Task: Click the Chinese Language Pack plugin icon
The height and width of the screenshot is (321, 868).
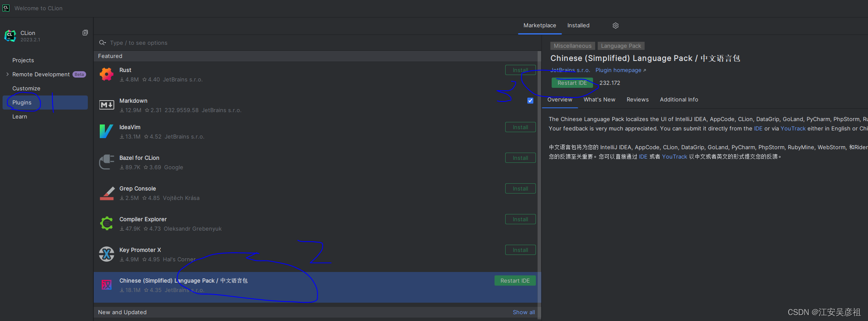Action: 107,285
